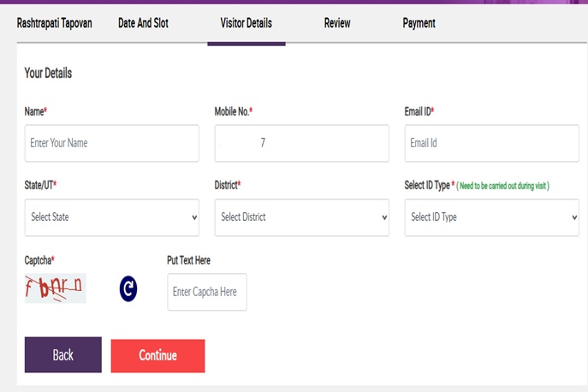588x392 pixels.
Task: Select the Visitor Details tab
Action: pyautogui.click(x=246, y=23)
